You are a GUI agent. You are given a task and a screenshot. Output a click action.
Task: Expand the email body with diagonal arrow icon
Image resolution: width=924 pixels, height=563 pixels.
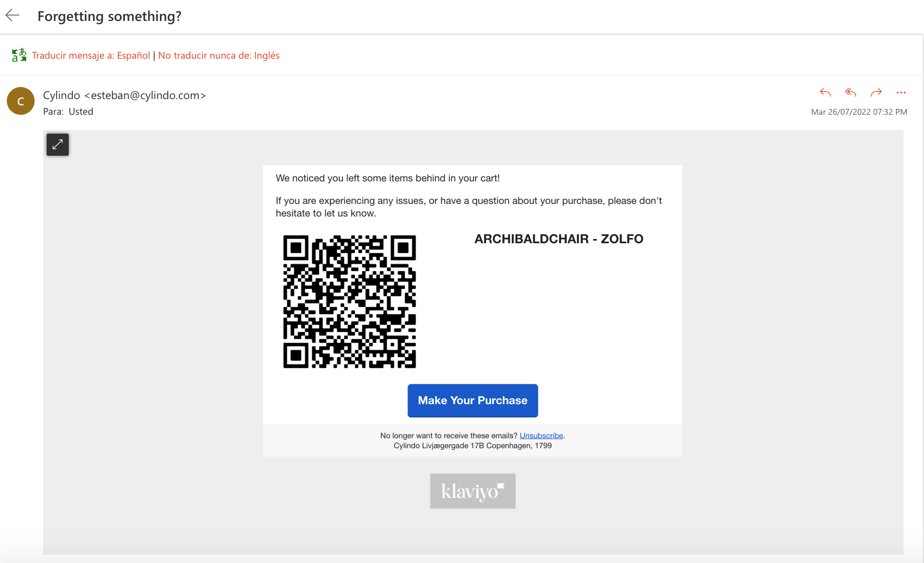(58, 144)
